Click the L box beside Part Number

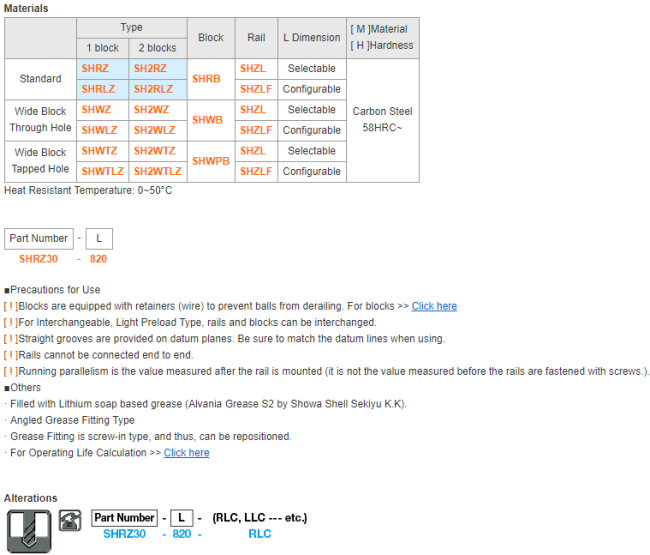[x=98, y=238]
